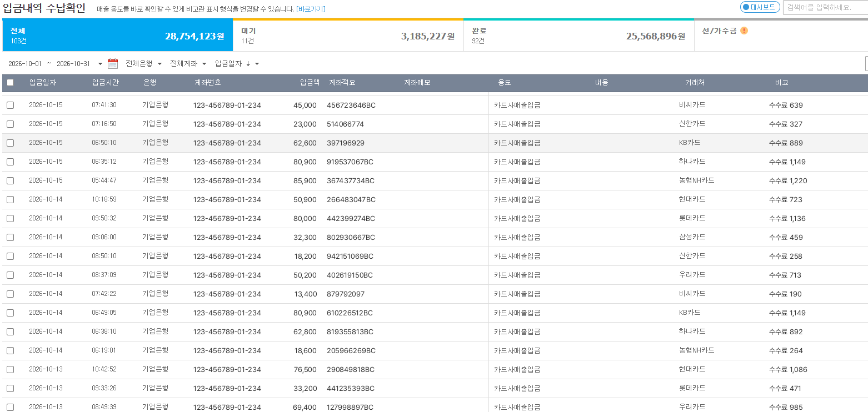Click the 거래처 column header
868x412 pixels.
[x=695, y=83]
